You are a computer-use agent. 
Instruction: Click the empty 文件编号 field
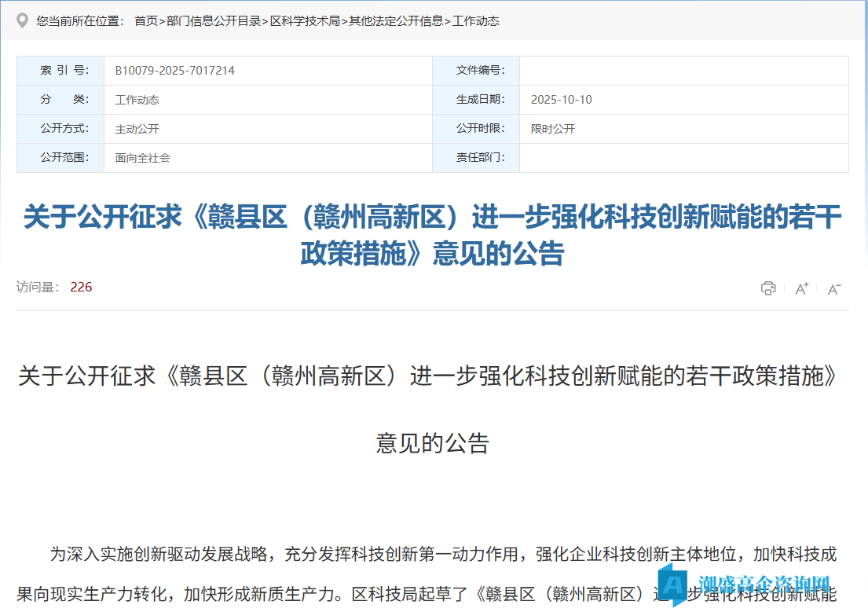coord(683,71)
